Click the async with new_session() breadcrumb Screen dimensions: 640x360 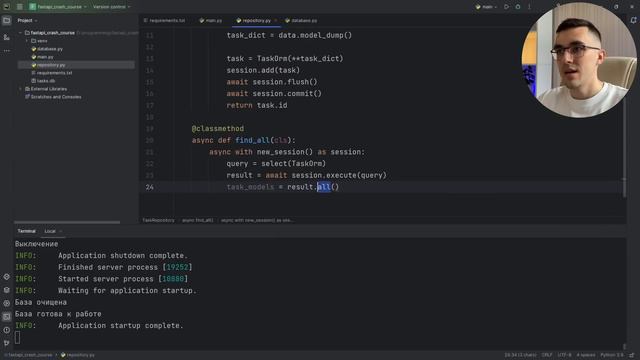pos(257,220)
